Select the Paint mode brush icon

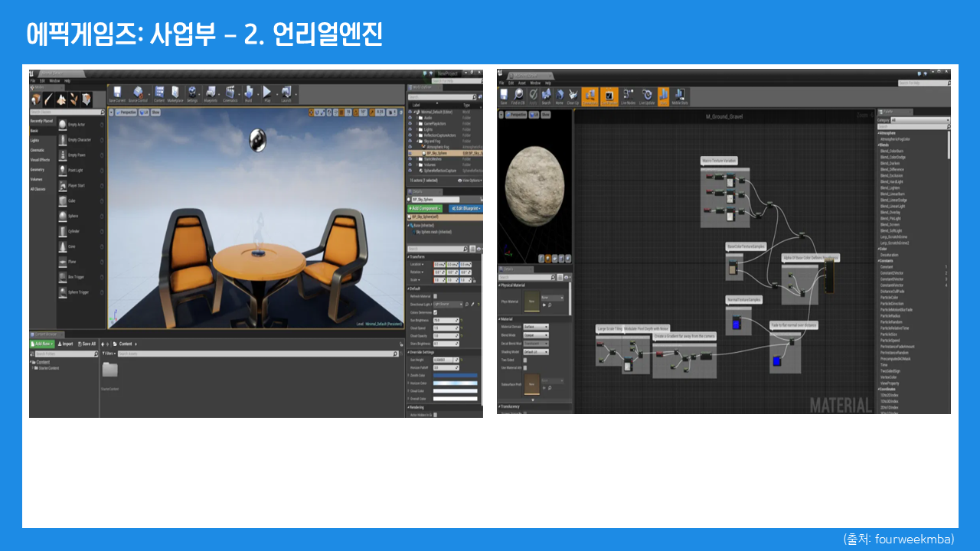[48, 99]
